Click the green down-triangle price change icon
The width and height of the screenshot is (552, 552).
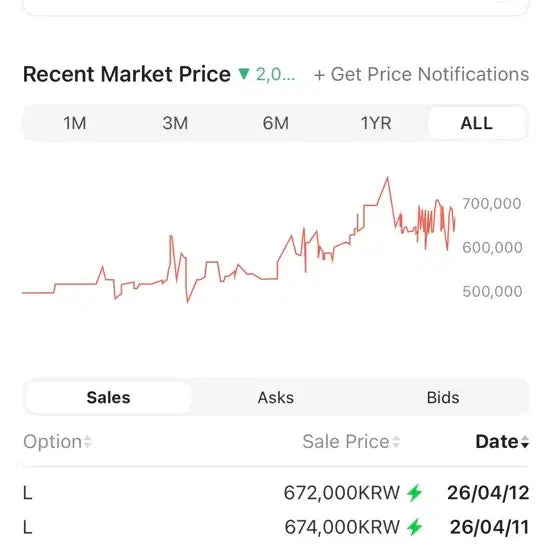tap(244, 74)
